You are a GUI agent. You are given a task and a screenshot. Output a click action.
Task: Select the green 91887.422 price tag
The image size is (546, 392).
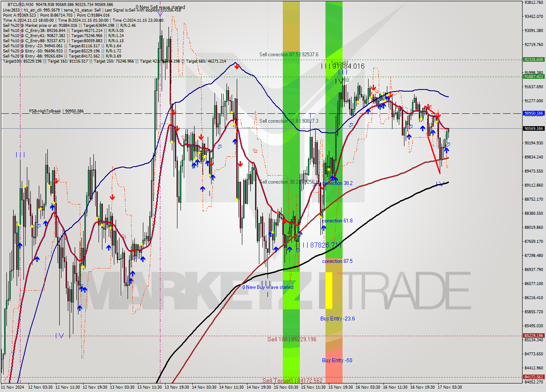(534, 77)
